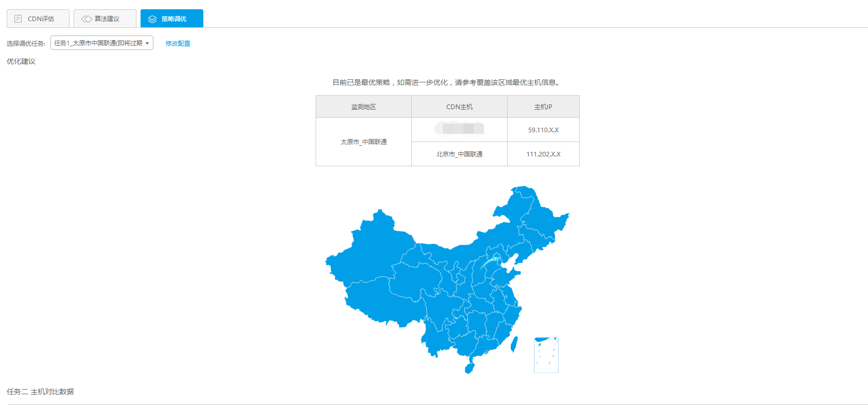The image size is (868, 405).
Task: Click the blurred CDN host name cell
Action: (459, 128)
